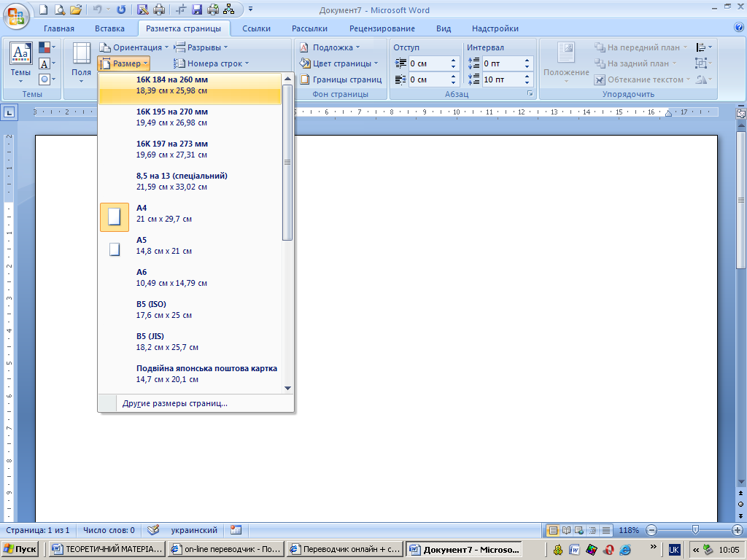Click the Redo icon in quick access
The image size is (747, 560).
pos(122,9)
